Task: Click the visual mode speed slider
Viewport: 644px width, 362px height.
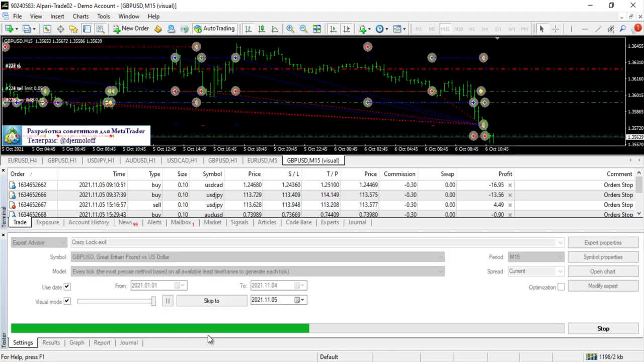Action: point(116,301)
